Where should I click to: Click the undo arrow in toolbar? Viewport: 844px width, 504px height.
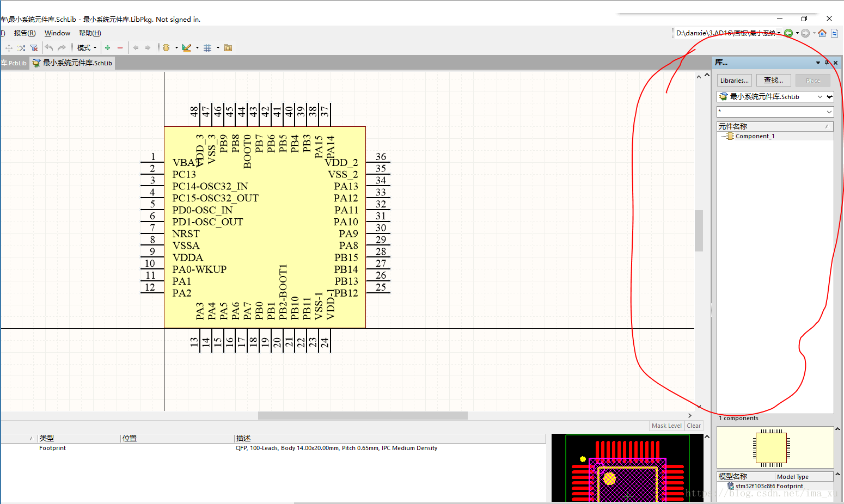coord(49,48)
